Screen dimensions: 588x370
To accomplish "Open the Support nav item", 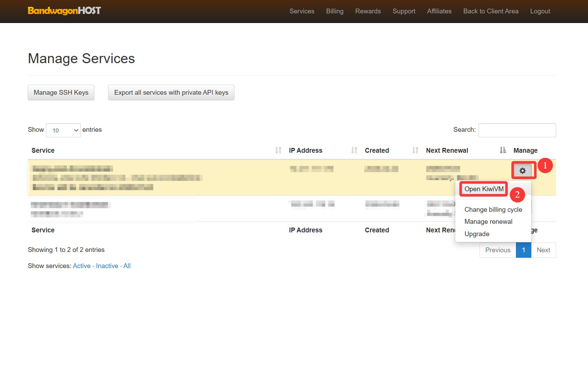I will point(404,11).
